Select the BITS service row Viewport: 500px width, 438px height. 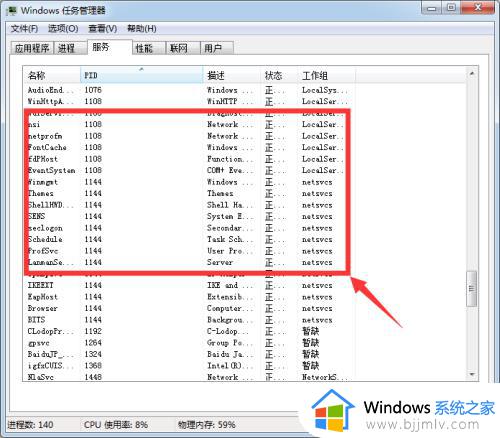[188, 320]
